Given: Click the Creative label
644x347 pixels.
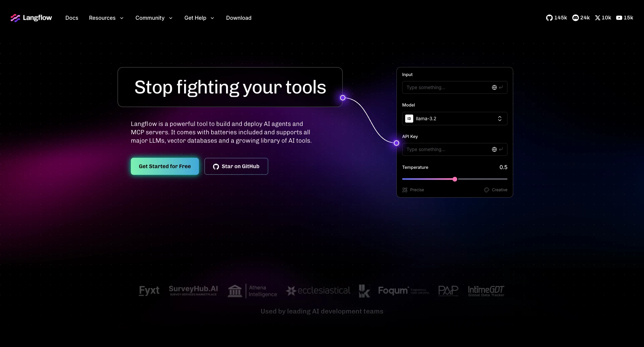Looking at the screenshot, I should click(x=499, y=190).
